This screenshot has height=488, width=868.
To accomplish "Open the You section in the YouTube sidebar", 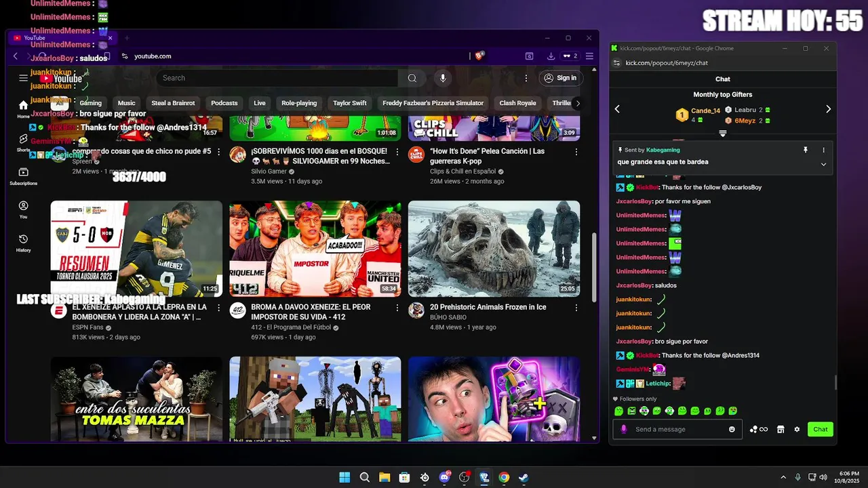I will 24,209.
